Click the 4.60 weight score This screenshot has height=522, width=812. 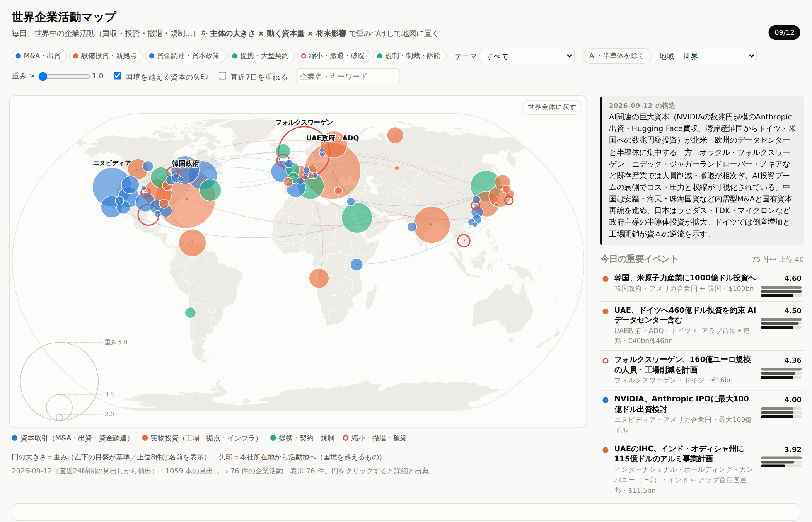pyautogui.click(x=793, y=278)
